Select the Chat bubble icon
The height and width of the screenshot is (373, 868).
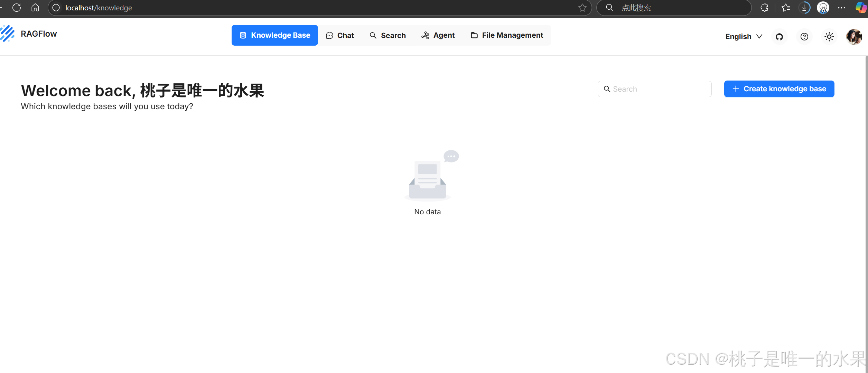click(329, 35)
